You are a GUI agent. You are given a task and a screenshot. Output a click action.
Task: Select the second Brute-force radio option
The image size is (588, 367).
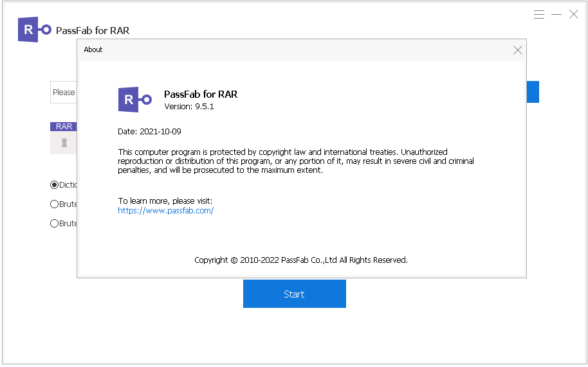pyautogui.click(x=55, y=224)
